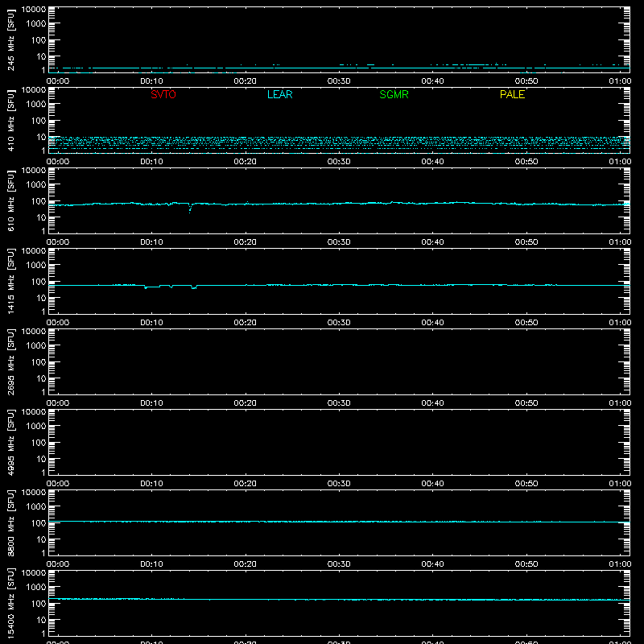Viewport: 644px width, 644px height.
Task: Click the sharp dip in the 610 MHz trace
Action: 190,208
